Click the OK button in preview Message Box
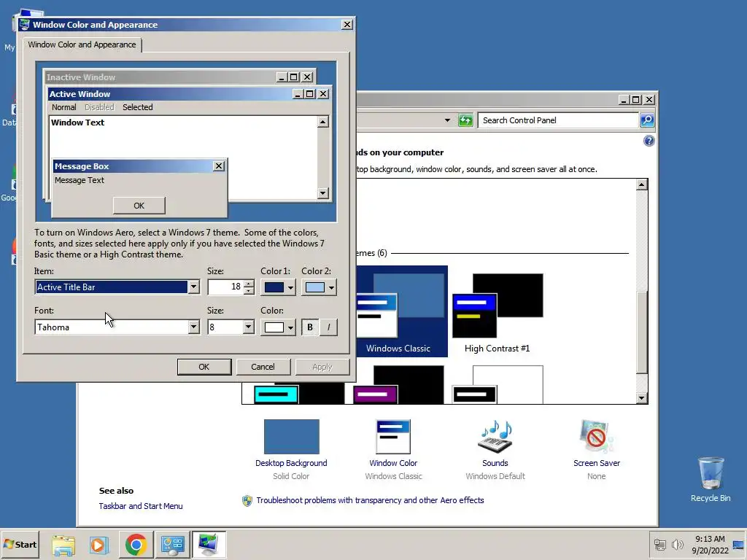 (139, 206)
